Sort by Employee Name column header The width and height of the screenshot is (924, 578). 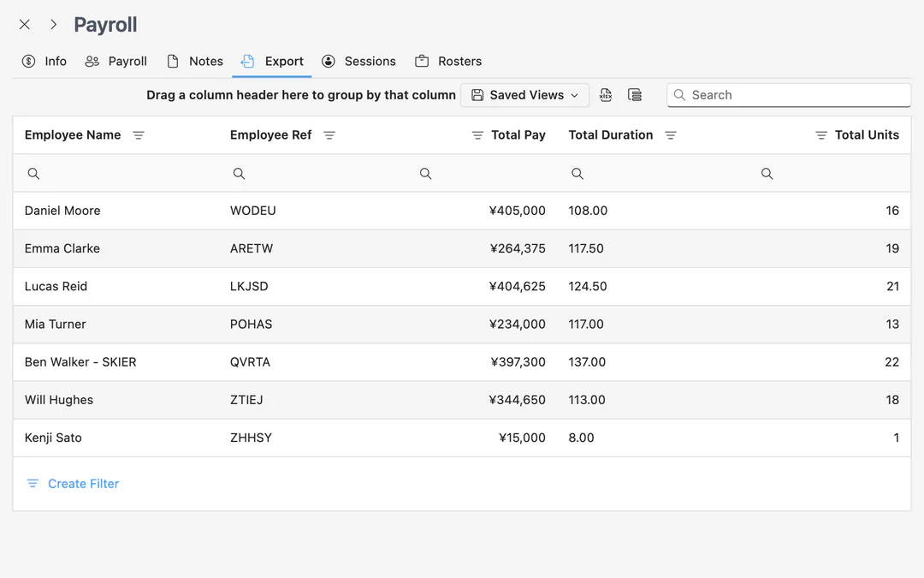[x=73, y=135]
